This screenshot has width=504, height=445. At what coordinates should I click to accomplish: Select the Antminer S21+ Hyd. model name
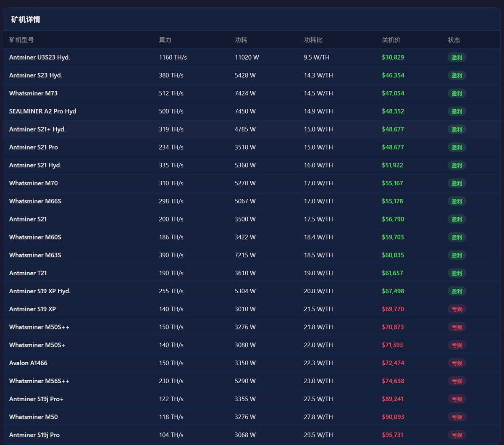tap(37, 129)
